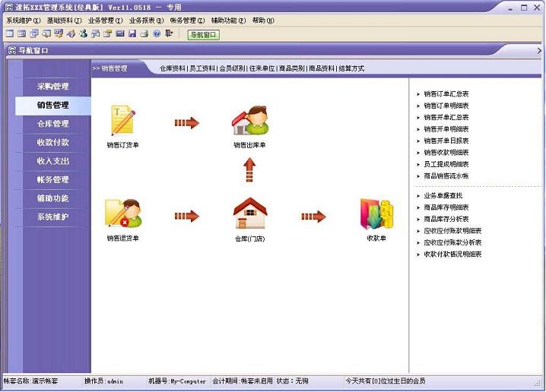Open the 收款付款情况明细表 report
This screenshot has width=546, height=392.
click(x=452, y=254)
